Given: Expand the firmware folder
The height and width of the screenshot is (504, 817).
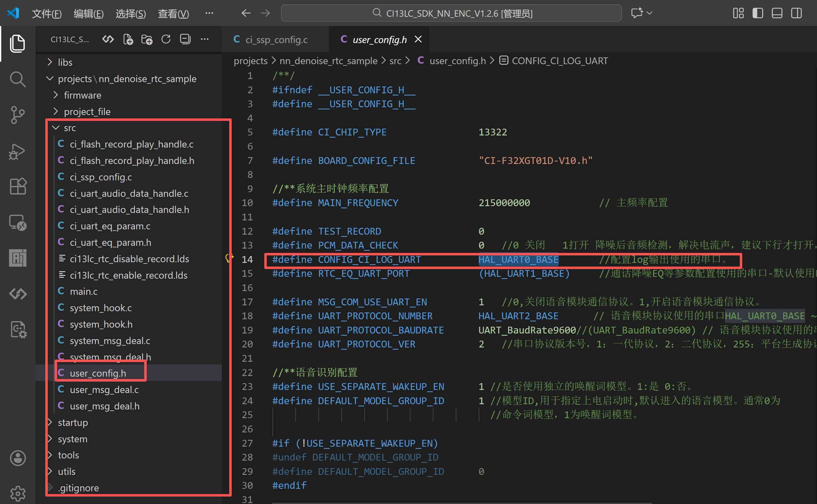Looking at the screenshot, I should (82, 95).
